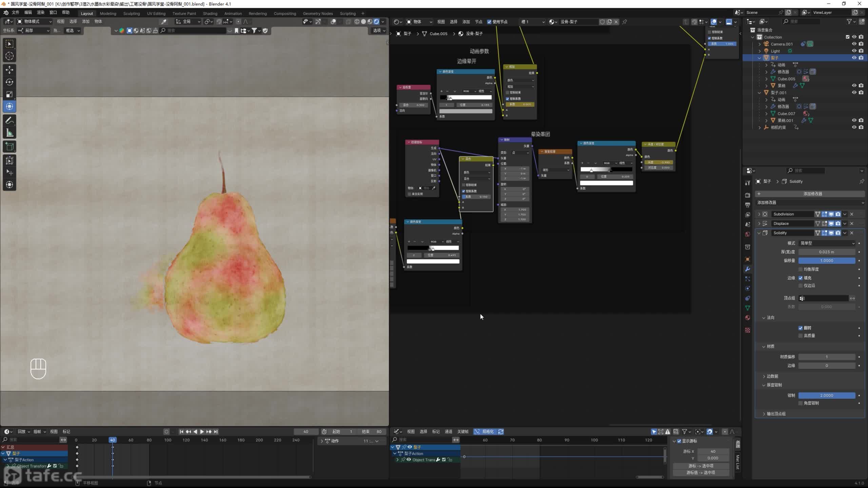Toggle the Use Nodes checkbox

coord(489,22)
